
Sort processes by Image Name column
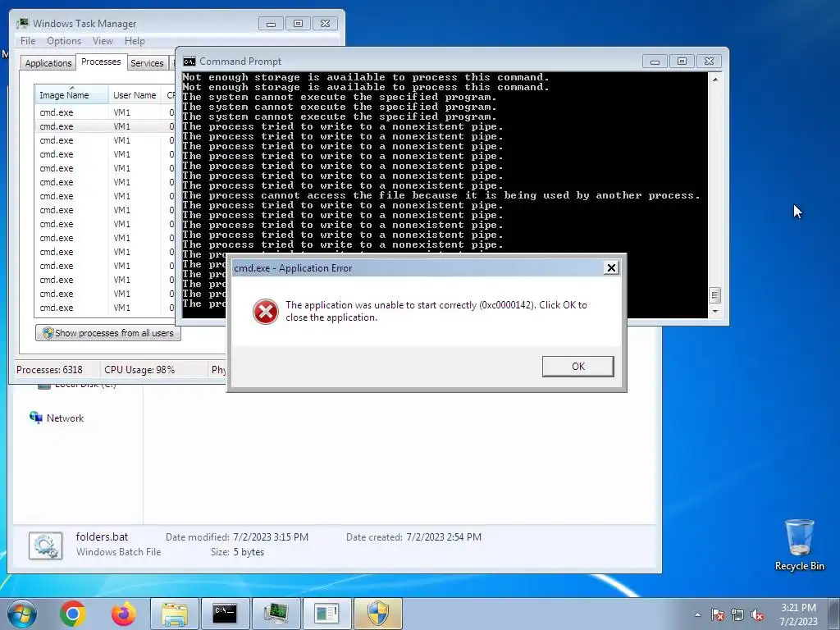[71, 95]
